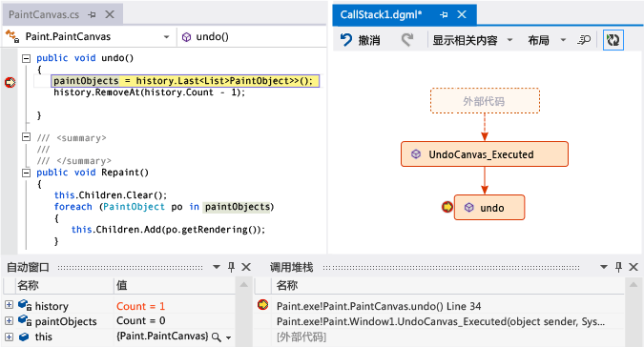Image resolution: width=644 pixels, height=347 pixels.
Task: Click the class icon beside Paint.PaintCanvas
Action: [12, 36]
